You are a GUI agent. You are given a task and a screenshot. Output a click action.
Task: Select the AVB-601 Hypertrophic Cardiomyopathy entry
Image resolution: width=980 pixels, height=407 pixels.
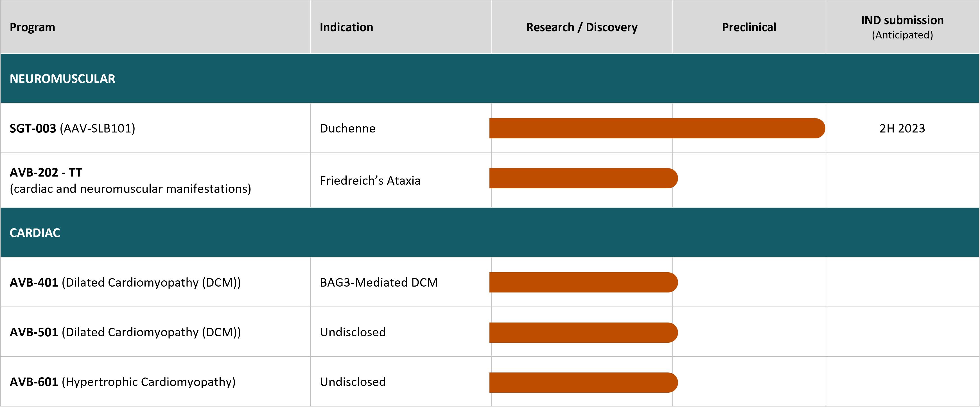123,381
